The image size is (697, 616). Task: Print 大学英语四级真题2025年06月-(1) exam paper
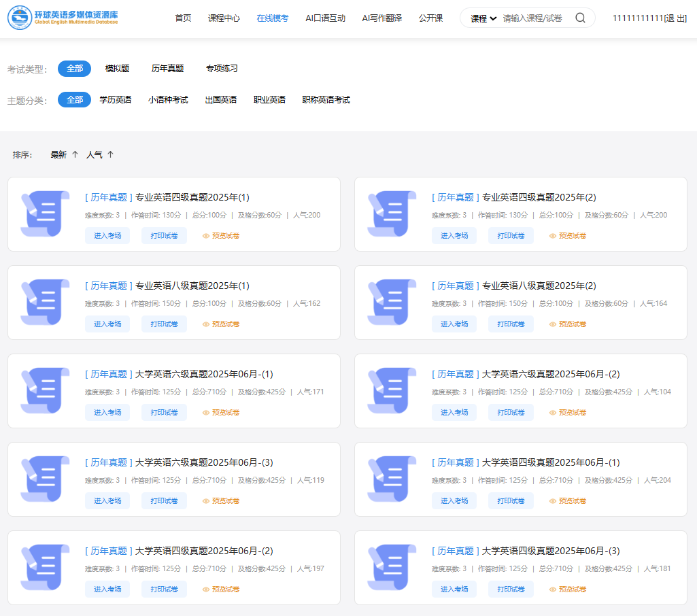click(x=511, y=501)
